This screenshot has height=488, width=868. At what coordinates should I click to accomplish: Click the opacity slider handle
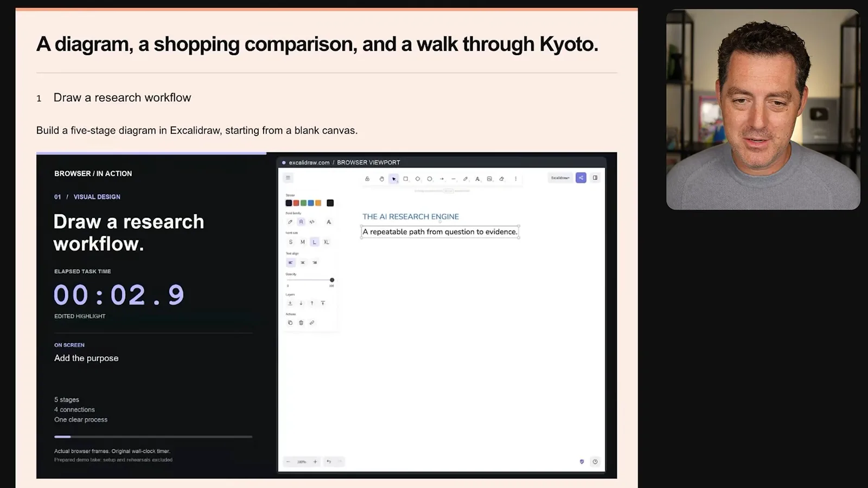point(332,280)
